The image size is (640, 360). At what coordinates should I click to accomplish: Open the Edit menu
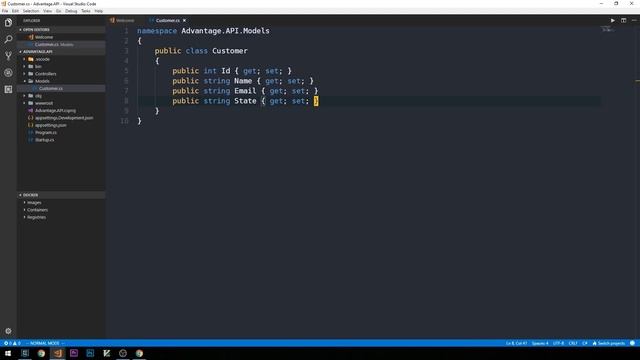point(16,11)
